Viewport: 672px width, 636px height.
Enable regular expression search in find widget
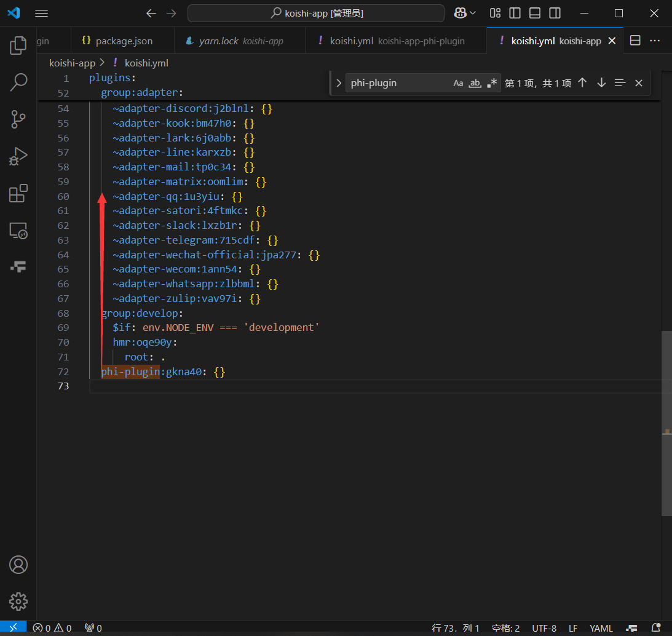pos(492,82)
